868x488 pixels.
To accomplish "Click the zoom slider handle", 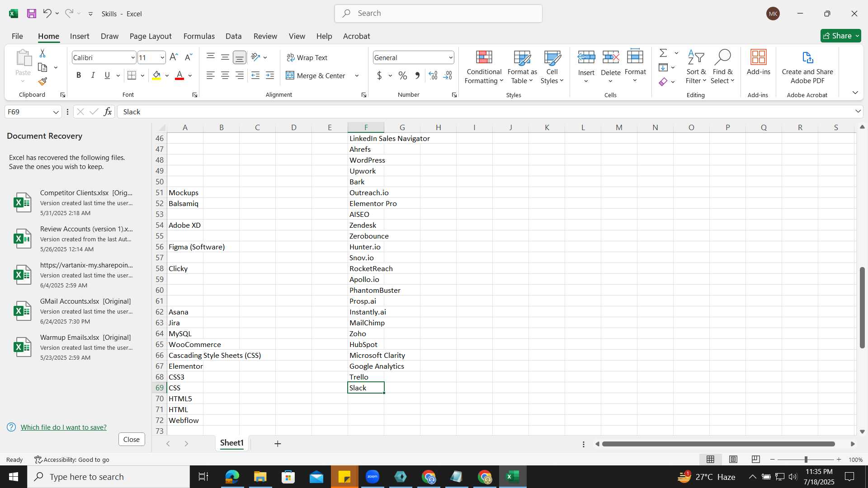I will 806,459.
